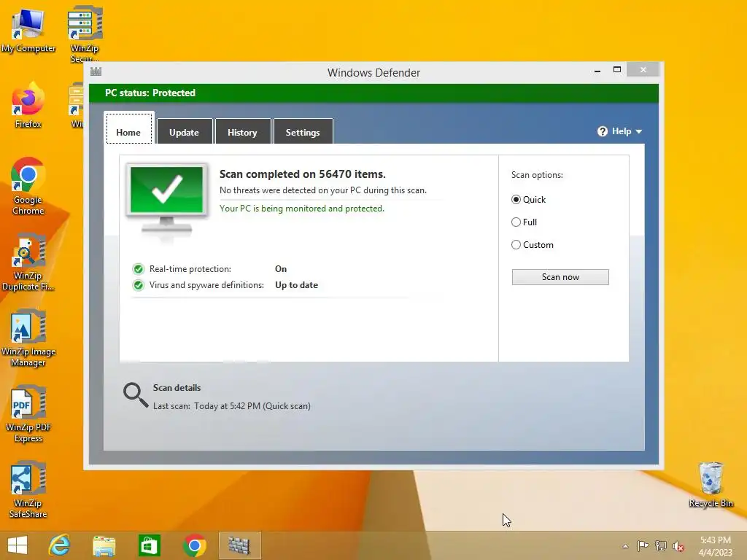Click Virus definitions green check icon

[138, 285]
